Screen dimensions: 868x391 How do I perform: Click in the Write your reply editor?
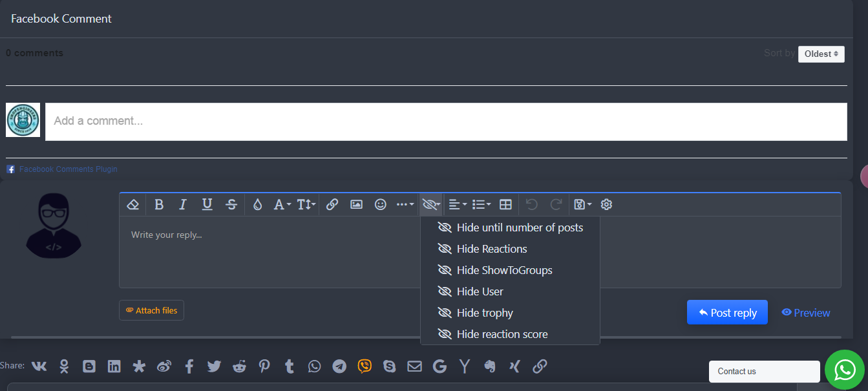480,252
